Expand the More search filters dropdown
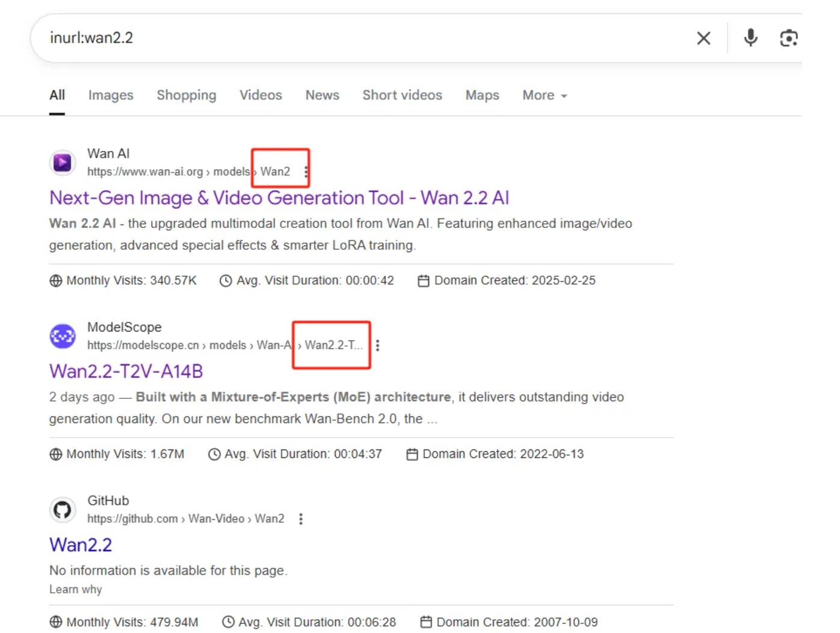 pos(545,95)
